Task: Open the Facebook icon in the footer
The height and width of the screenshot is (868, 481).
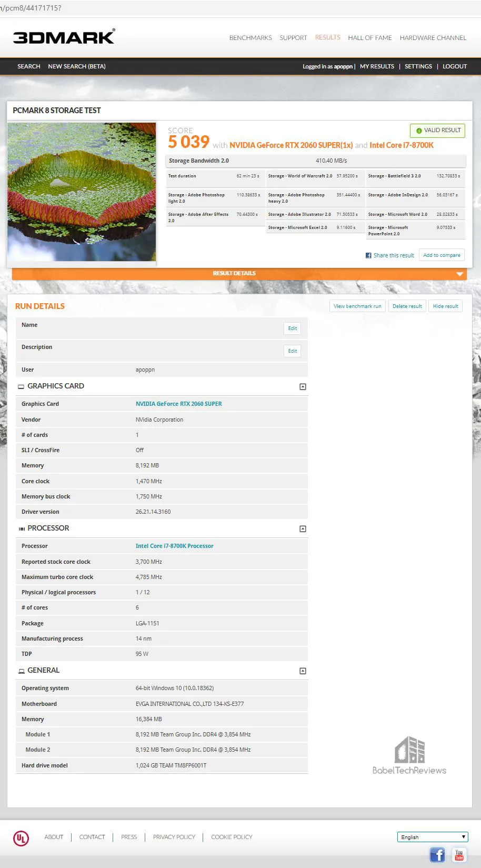Action: pos(437,855)
